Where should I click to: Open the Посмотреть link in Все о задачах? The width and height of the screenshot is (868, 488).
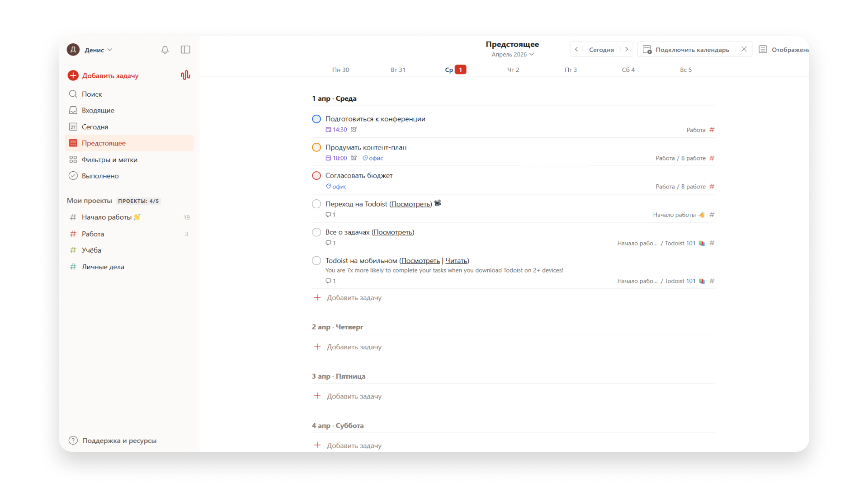(392, 232)
